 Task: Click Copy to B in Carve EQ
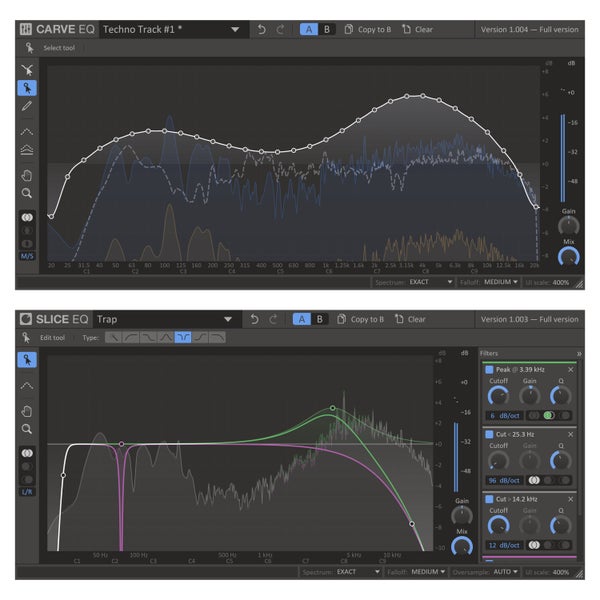[x=368, y=29]
